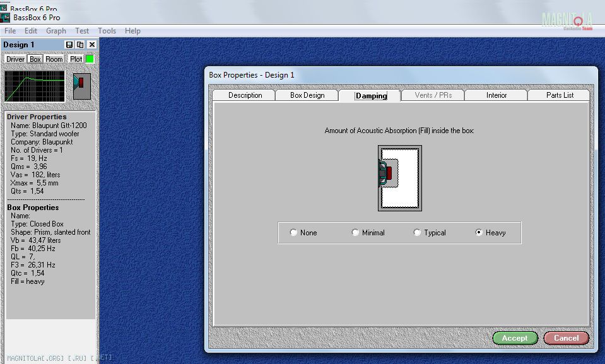Click the Vents / PRs tab

tap(433, 95)
